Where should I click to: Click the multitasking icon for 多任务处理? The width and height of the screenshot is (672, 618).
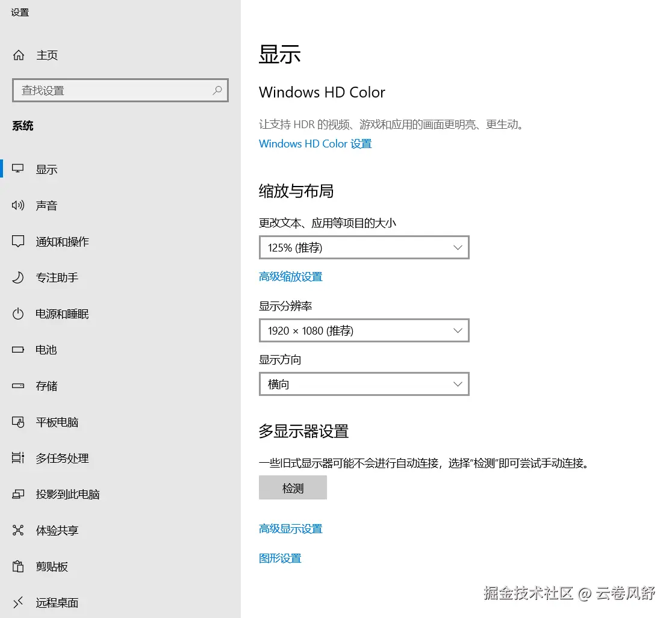pyautogui.click(x=18, y=458)
